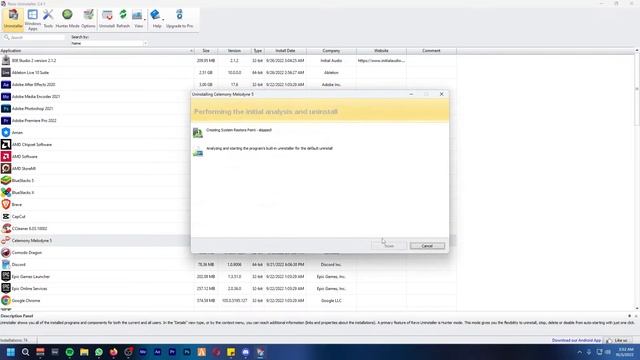The height and width of the screenshot is (360, 640).
Task: Select the CapCut row icon
Action: [6, 216]
